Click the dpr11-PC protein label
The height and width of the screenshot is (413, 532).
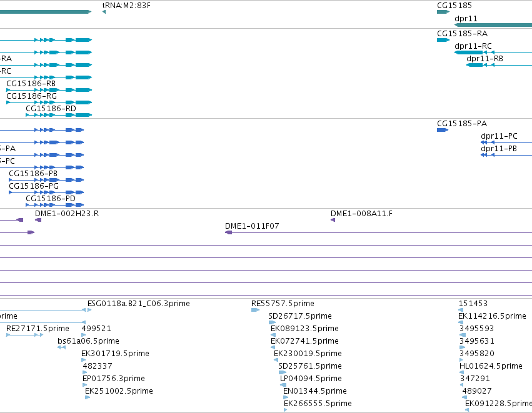(x=499, y=136)
